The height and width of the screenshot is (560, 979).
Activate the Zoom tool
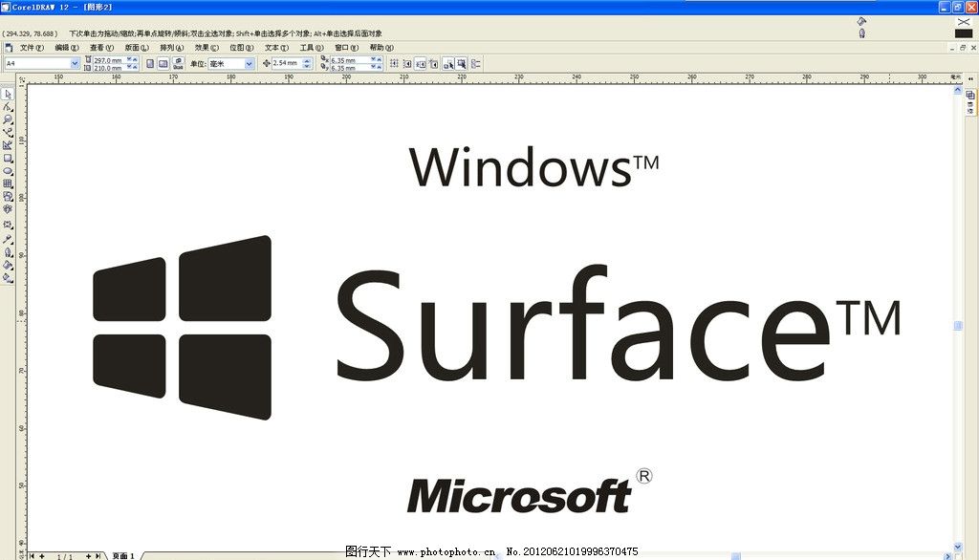[6, 118]
